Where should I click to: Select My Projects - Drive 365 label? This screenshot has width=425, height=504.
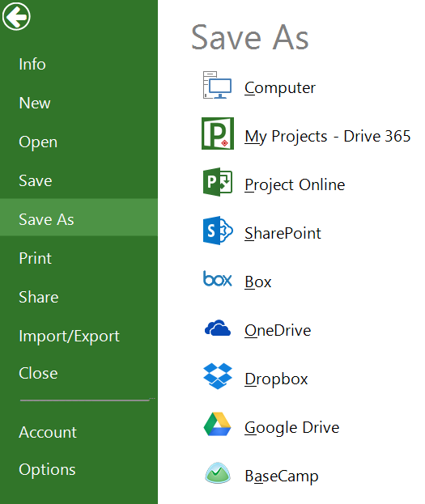pos(328,137)
